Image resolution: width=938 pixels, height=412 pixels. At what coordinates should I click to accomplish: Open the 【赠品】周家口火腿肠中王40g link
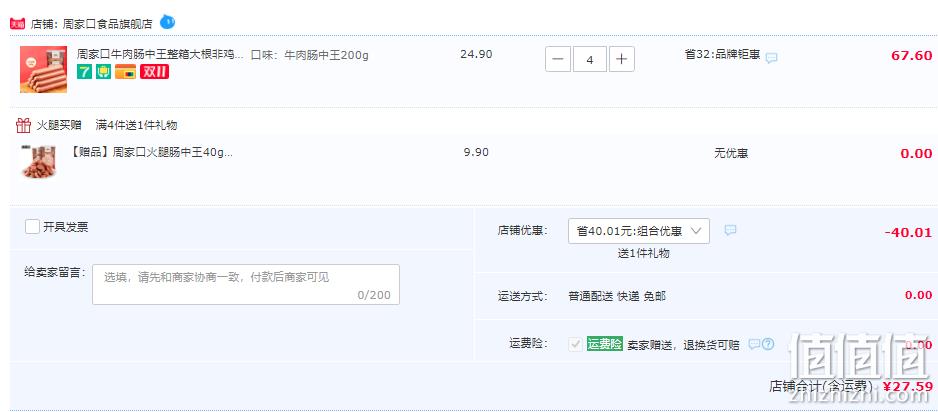pyautogui.click(x=152, y=152)
